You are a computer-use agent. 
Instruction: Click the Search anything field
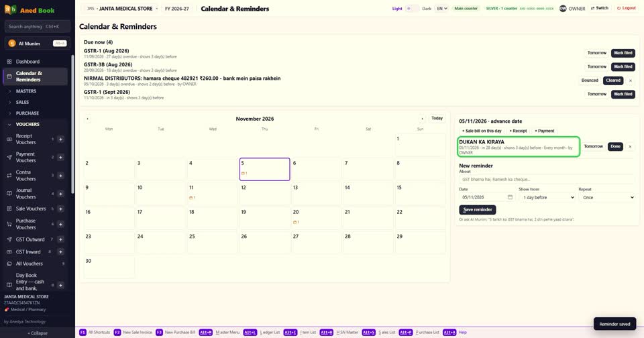38,27
